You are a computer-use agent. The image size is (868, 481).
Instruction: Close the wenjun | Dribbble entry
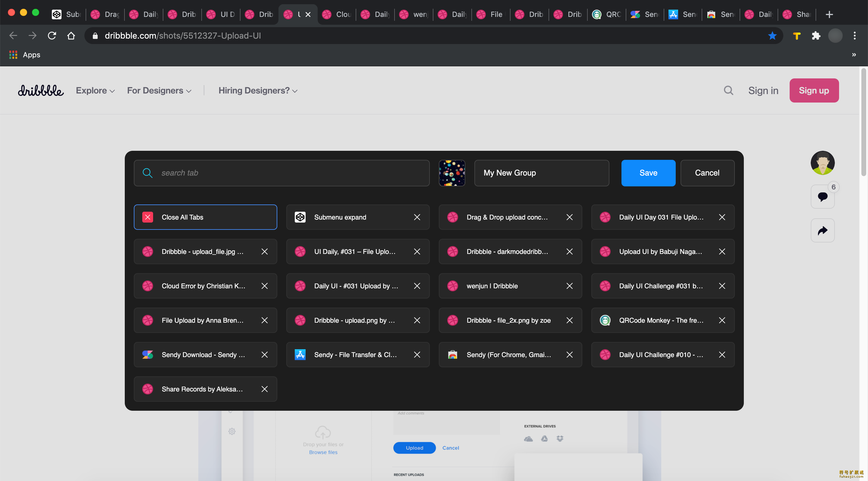(569, 286)
